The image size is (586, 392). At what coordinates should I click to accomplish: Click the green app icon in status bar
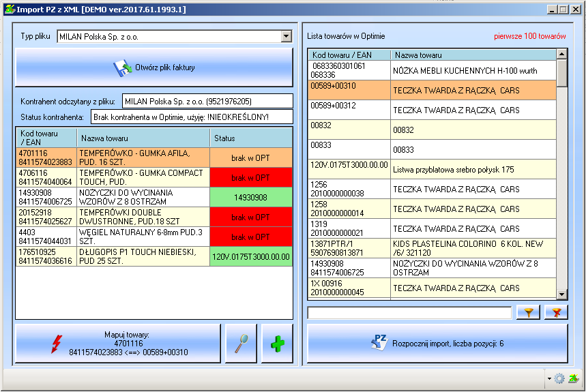[x=573, y=378]
